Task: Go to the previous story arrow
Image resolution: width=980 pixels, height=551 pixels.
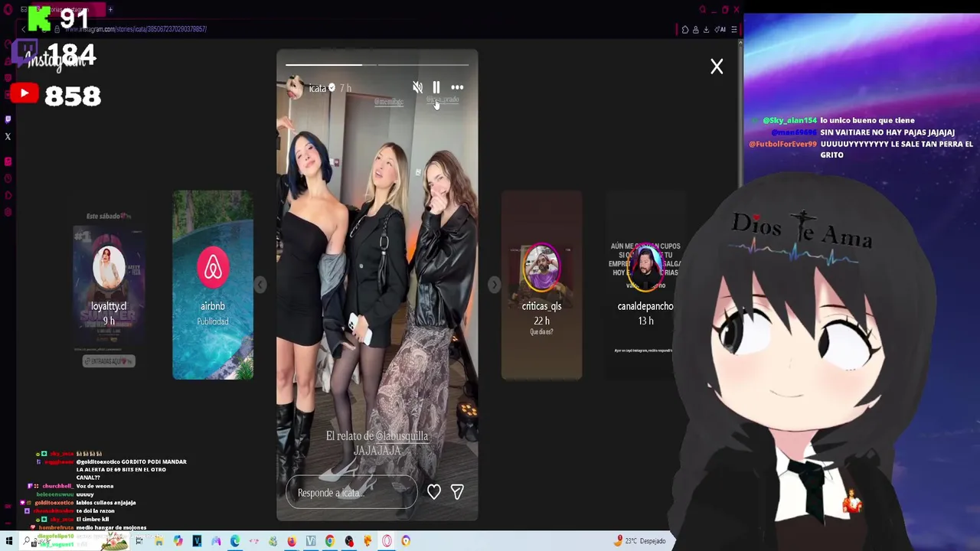Action: click(260, 285)
